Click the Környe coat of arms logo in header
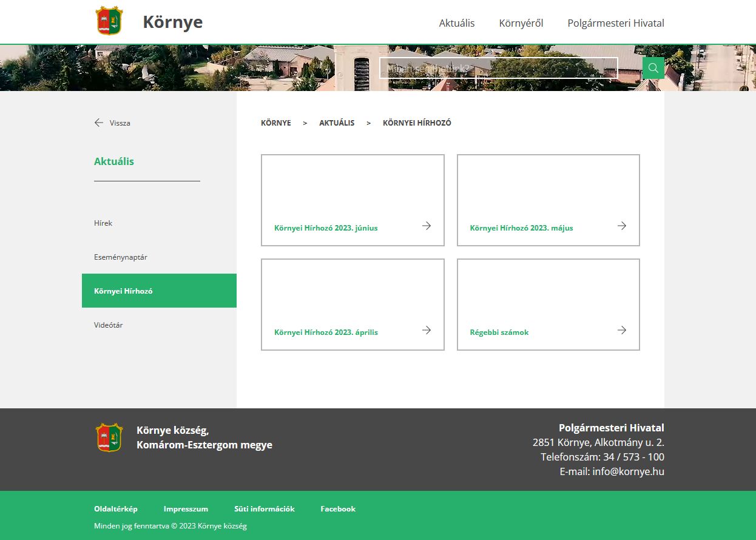756x540 pixels. (x=109, y=21)
